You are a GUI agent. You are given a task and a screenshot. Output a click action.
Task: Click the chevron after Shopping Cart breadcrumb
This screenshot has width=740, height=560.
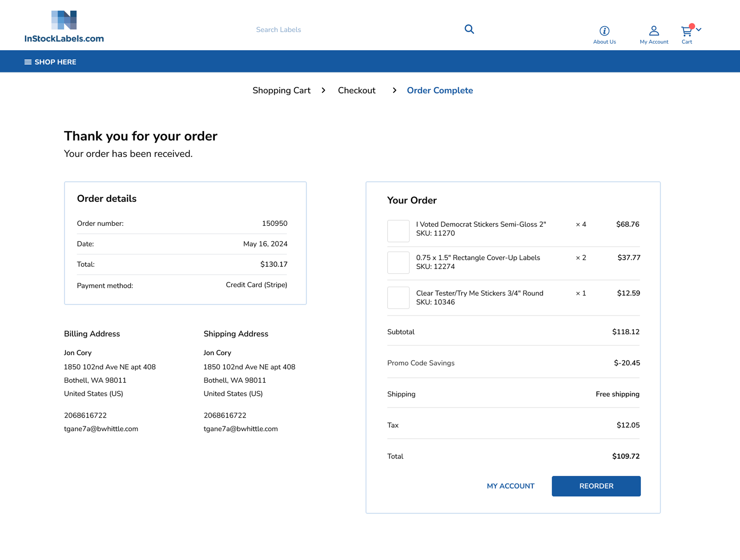coord(324,90)
